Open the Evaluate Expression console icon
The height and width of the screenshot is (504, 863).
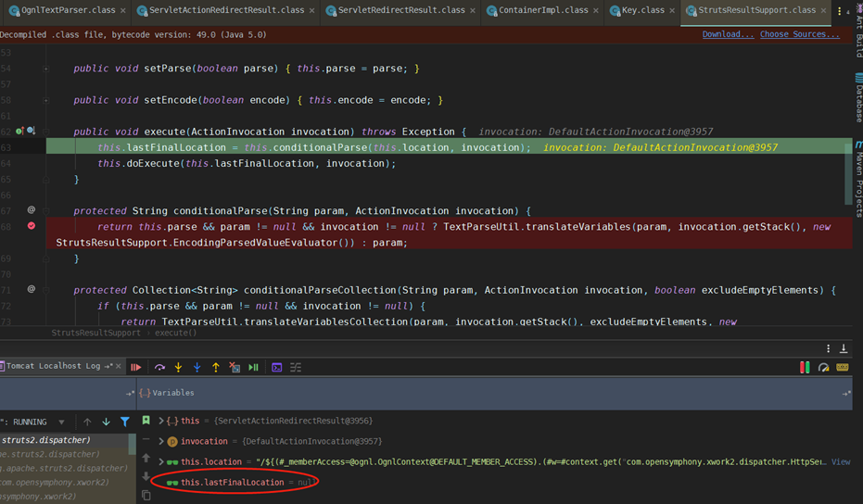click(x=276, y=368)
